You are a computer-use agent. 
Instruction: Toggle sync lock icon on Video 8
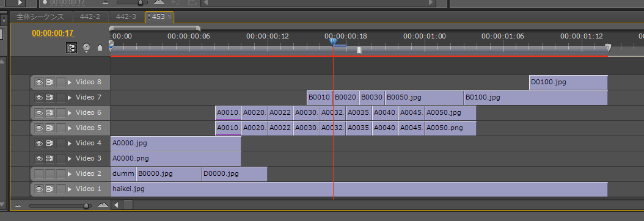coord(49,82)
